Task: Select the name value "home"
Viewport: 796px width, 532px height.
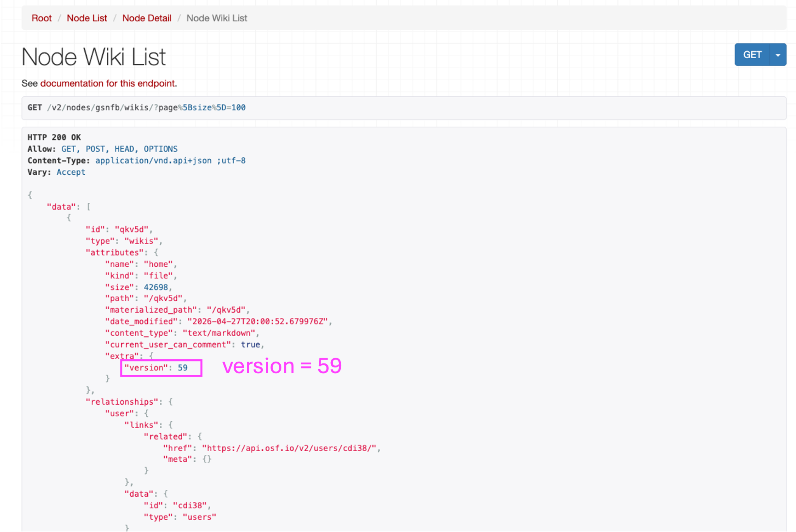Action: 158,264
